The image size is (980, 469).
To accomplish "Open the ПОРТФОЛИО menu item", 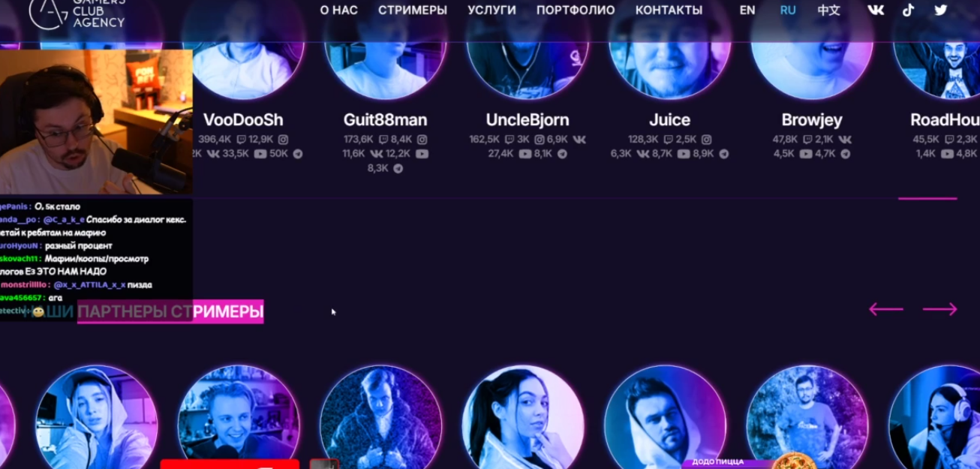I will click(576, 11).
